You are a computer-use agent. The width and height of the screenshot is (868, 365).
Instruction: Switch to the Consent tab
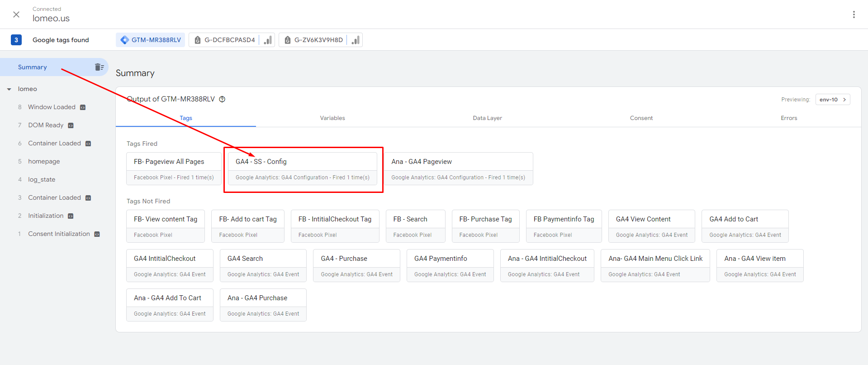(641, 118)
